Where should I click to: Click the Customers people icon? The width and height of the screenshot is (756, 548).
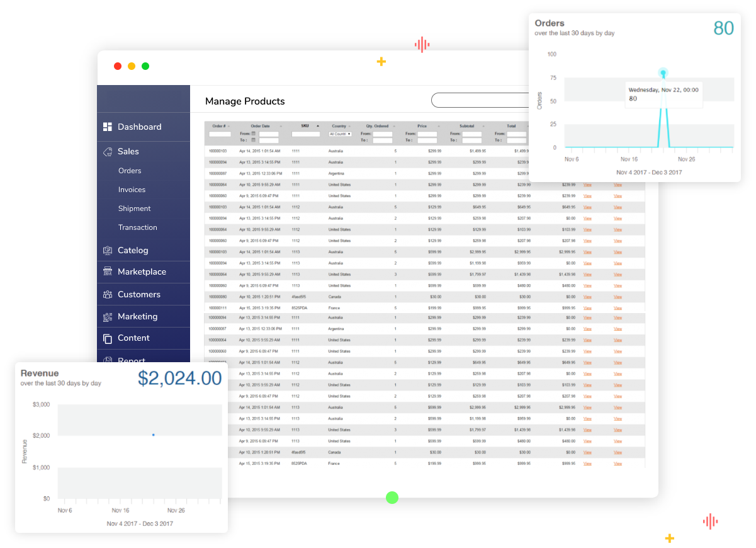point(107,294)
